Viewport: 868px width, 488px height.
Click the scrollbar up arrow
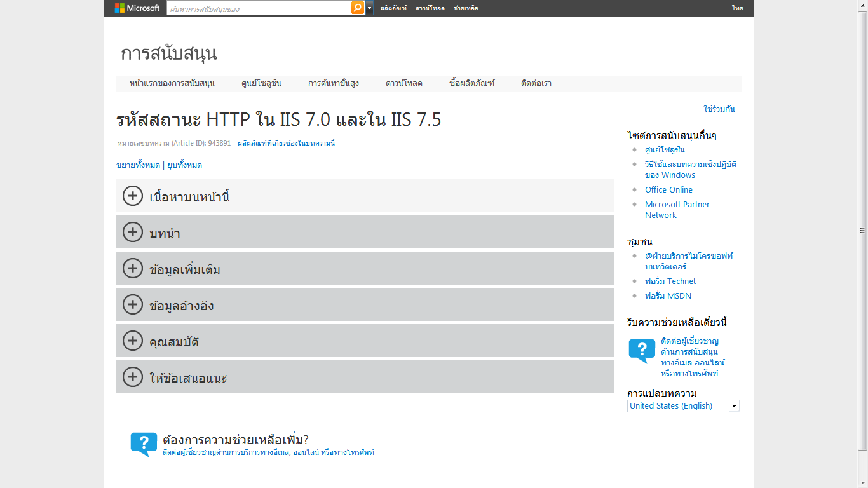[x=862, y=5]
